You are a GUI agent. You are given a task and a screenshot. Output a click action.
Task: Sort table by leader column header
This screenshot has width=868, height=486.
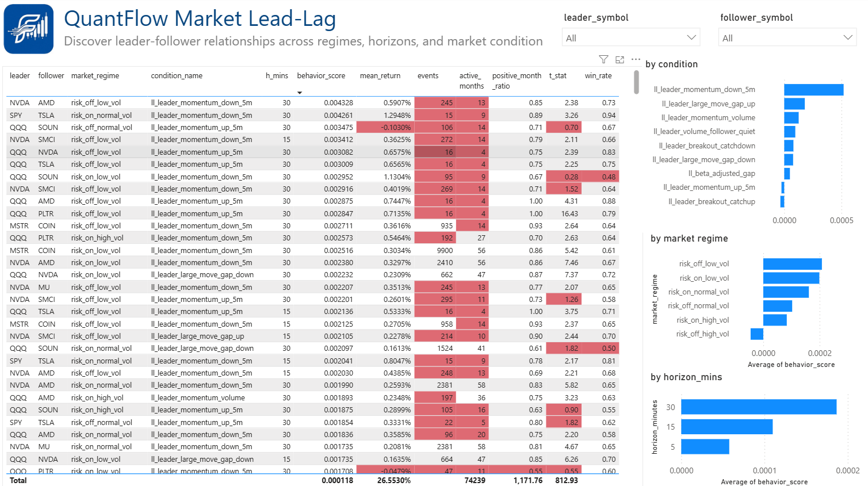pos(20,76)
